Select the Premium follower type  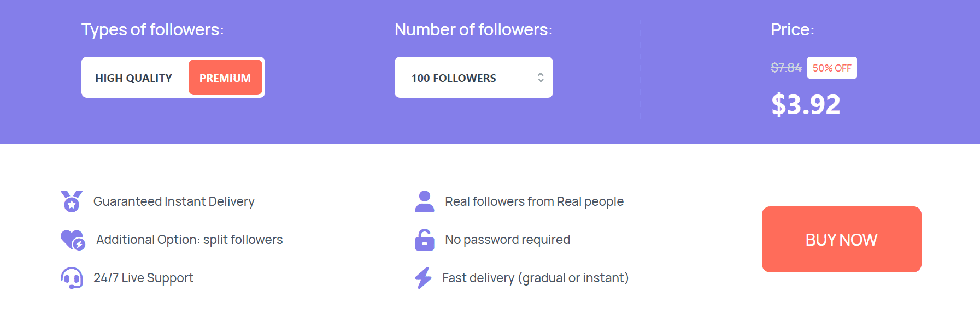[x=225, y=78]
